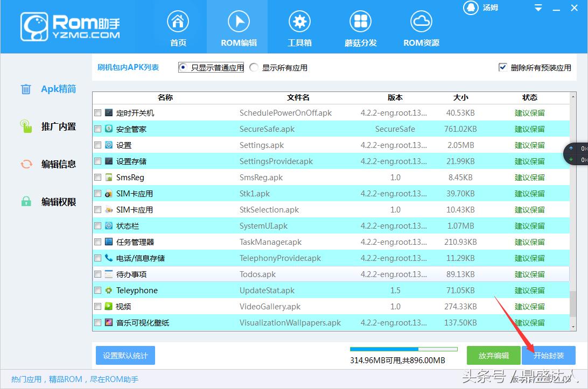The image size is (588, 389).
Task: Click the 放弃编辑 button
Action: tap(493, 355)
